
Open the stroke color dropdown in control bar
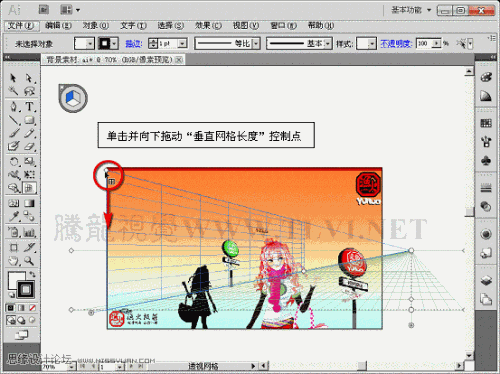114,44
